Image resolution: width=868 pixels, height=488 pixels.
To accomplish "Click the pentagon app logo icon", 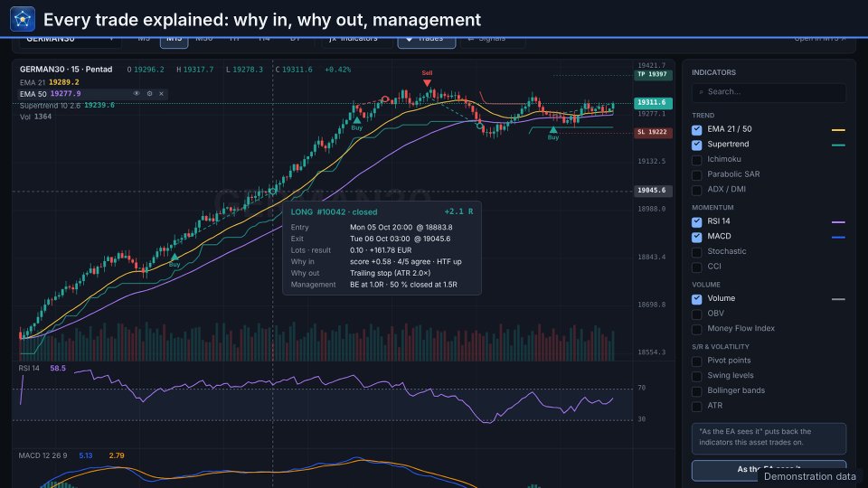I will (23, 19).
